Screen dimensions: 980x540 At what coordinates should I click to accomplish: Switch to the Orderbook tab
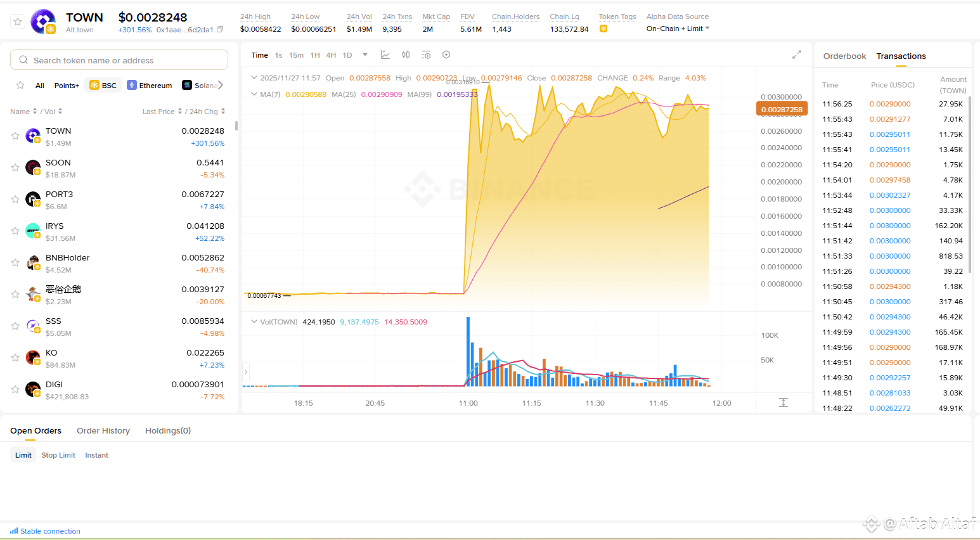844,56
